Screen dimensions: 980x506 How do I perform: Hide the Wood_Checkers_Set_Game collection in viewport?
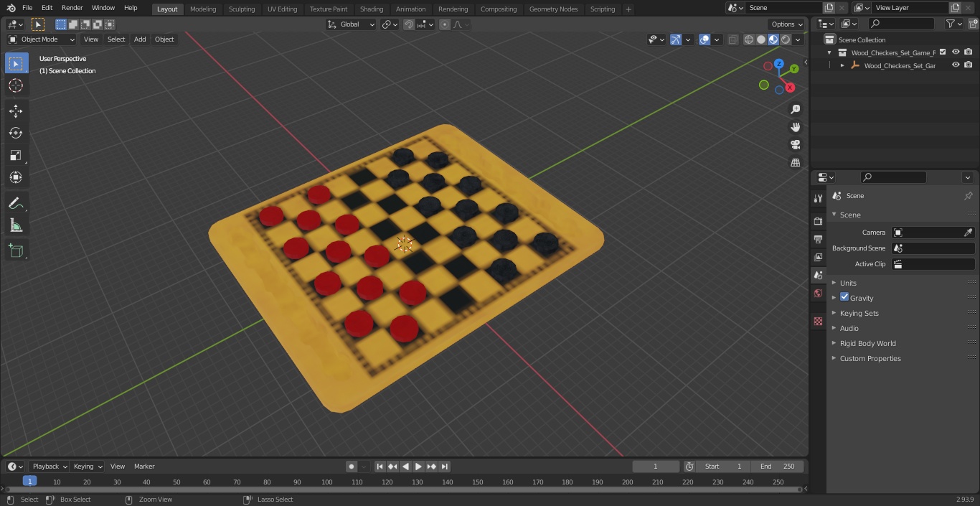(x=956, y=52)
